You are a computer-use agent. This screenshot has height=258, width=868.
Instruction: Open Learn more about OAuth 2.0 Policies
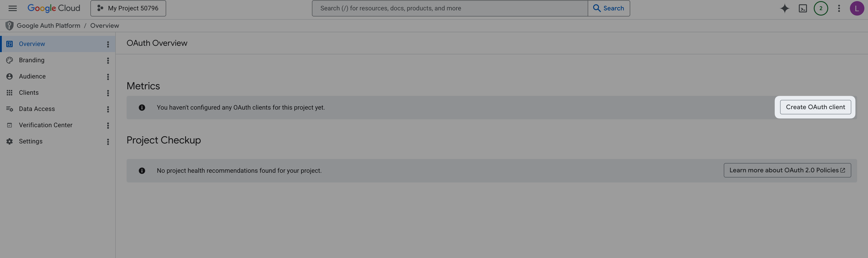pos(788,170)
